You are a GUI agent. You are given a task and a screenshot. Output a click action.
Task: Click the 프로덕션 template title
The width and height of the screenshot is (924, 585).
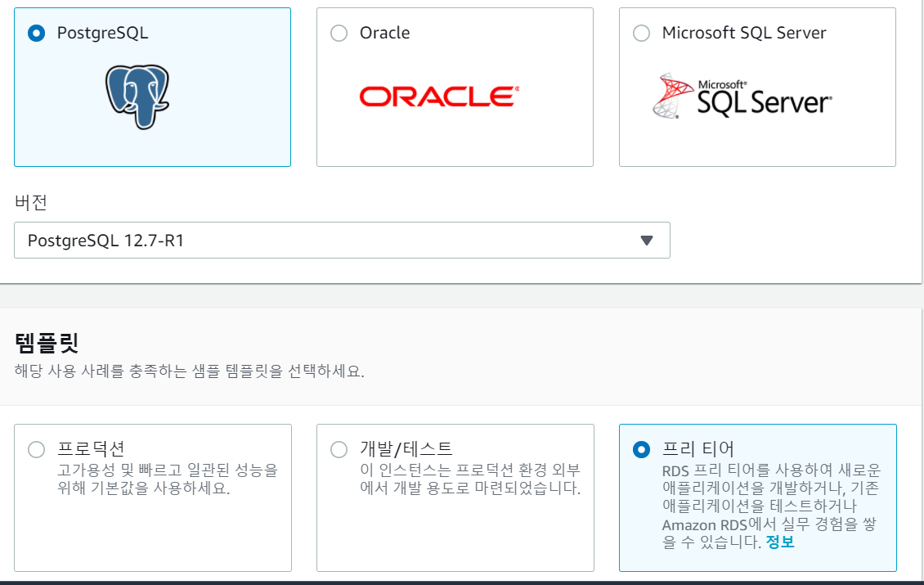pyautogui.click(x=91, y=449)
